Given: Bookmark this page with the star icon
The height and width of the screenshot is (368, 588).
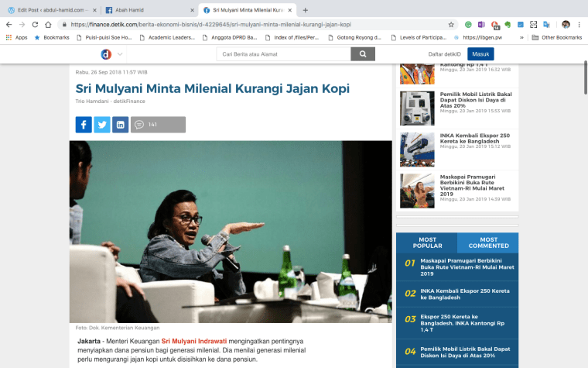Looking at the screenshot, I should pos(451,25).
